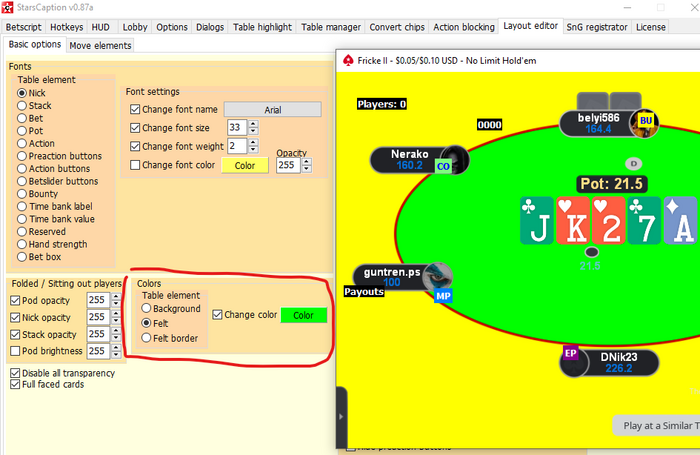Increase the font size stepper
This screenshot has height=455, width=700.
pos(253,124)
